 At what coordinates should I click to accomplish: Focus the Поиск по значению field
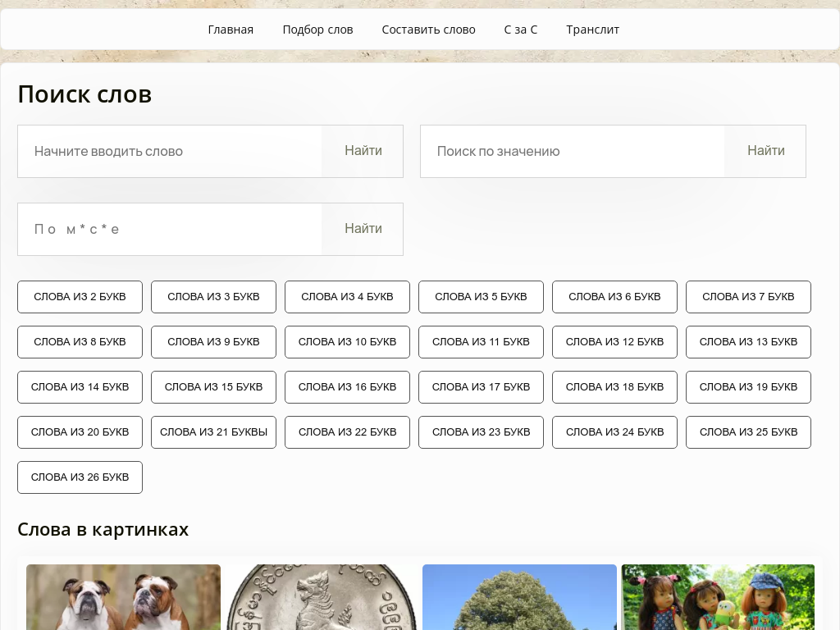(573, 151)
